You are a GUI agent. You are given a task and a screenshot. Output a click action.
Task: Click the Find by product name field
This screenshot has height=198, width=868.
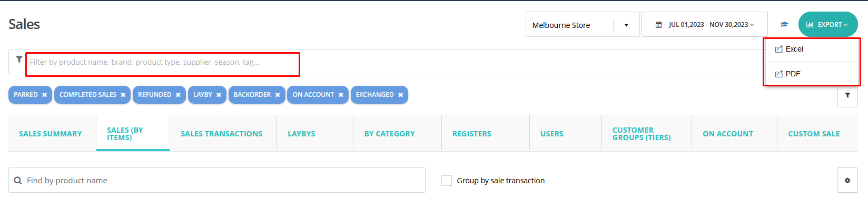(x=217, y=181)
